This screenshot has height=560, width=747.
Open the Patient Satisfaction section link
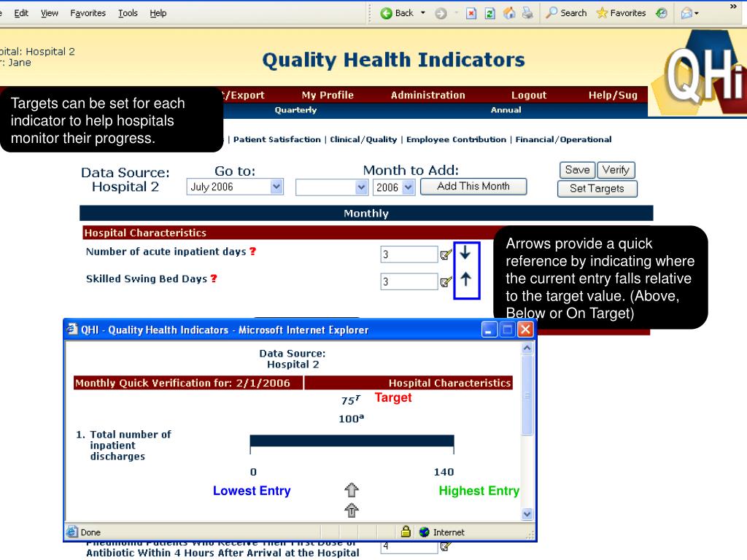coord(276,139)
